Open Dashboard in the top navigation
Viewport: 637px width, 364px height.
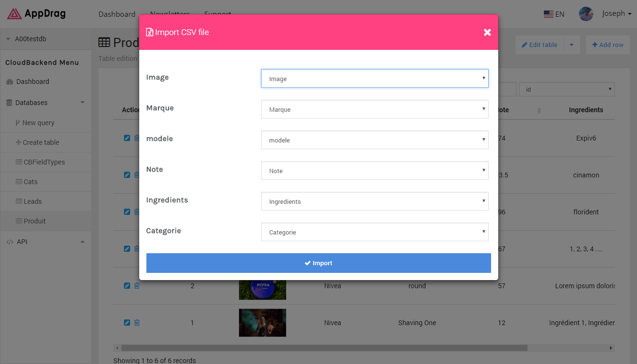117,14
